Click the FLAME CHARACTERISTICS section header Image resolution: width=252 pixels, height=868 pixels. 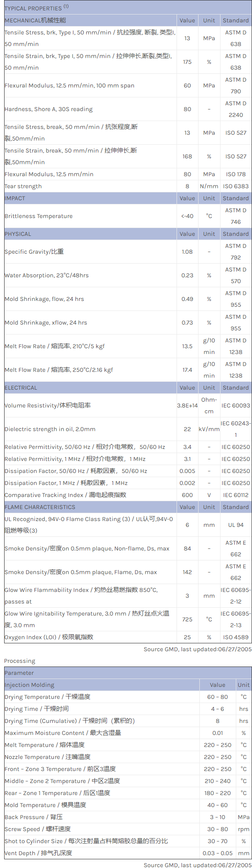point(40,507)
